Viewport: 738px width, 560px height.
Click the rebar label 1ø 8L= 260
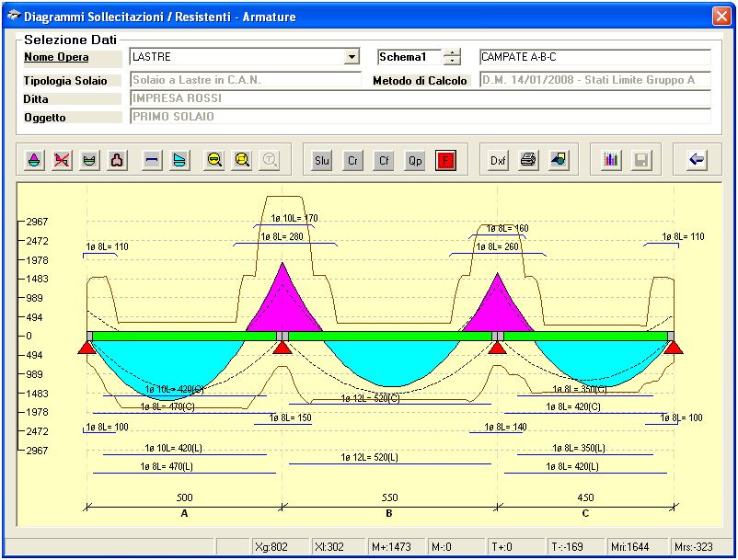click(x=497, y=246)
